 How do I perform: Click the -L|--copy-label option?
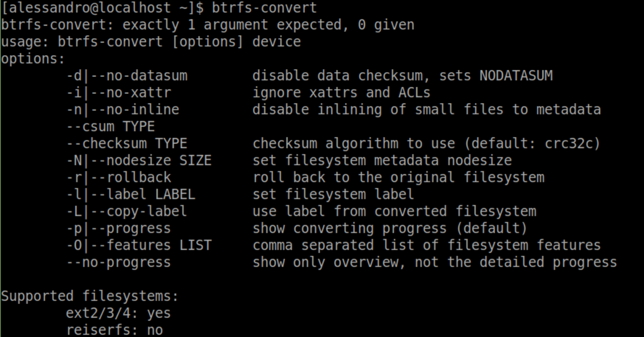pos(127,211)
